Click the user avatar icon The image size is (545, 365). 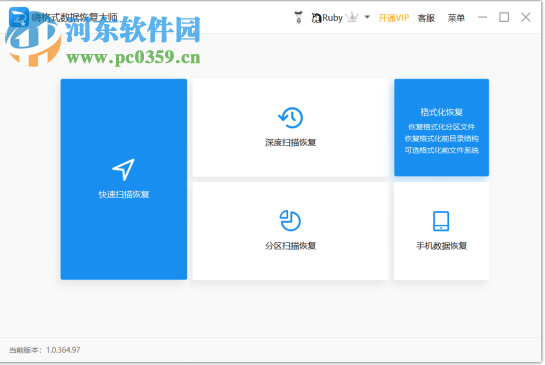(x=298, y=17)
